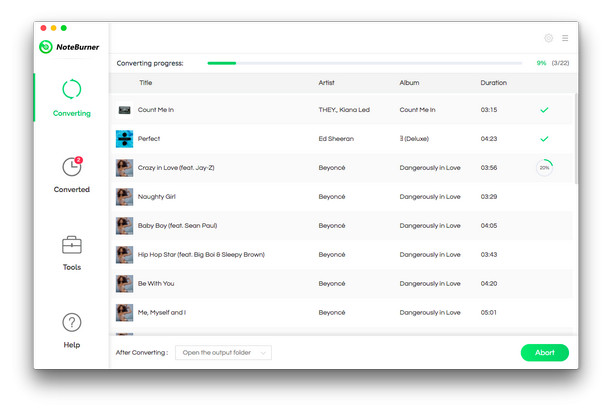Click the 03:56 duration cell

click(489, 168)
